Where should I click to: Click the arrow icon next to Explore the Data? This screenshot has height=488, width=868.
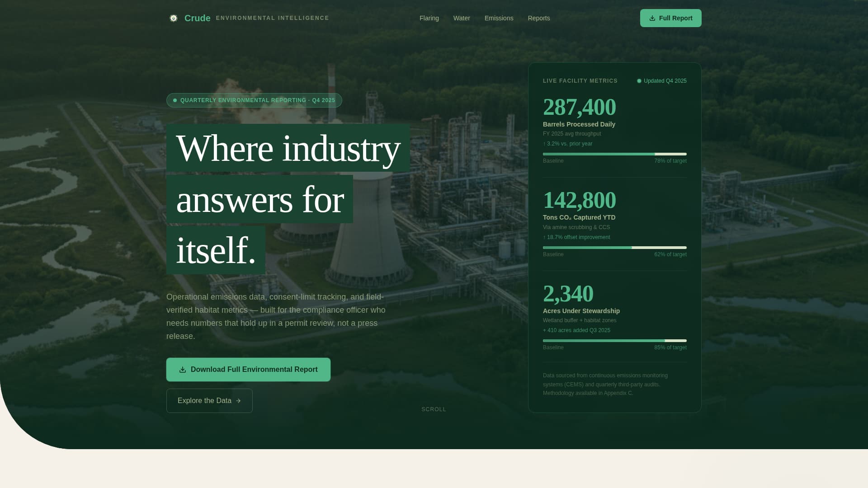click(x=239, y=401)
